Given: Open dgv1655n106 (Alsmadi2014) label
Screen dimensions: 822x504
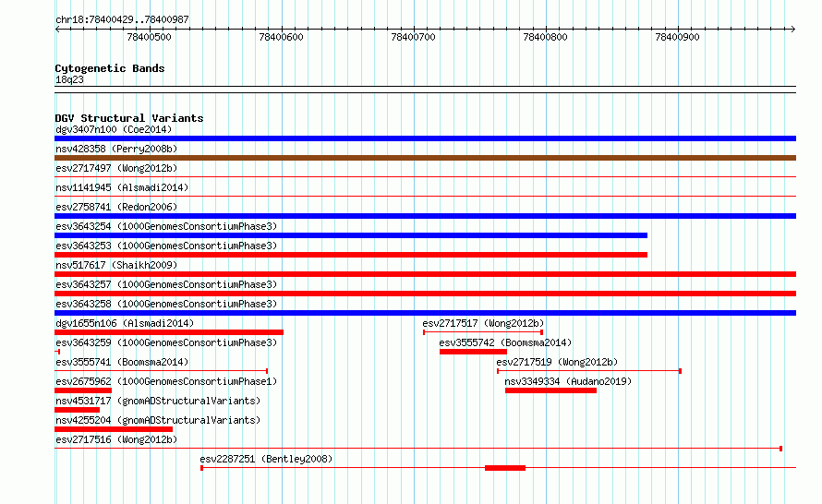Looking at the screenshot, I should point(125,323).
